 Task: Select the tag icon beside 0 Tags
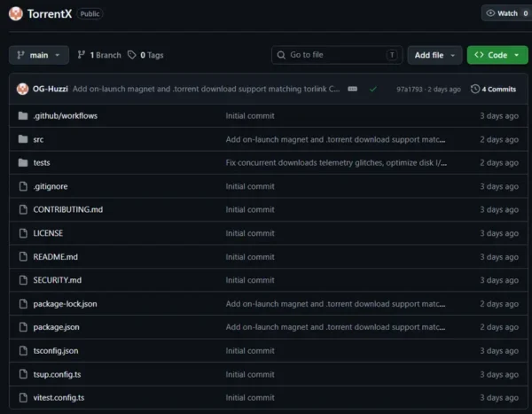click(x=131, y=55)
